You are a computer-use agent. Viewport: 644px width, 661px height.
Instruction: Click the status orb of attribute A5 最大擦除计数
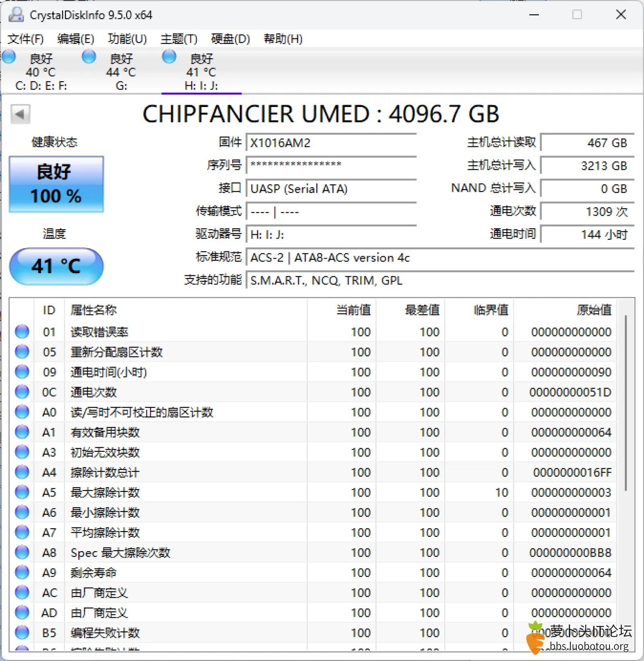point(22,492)
